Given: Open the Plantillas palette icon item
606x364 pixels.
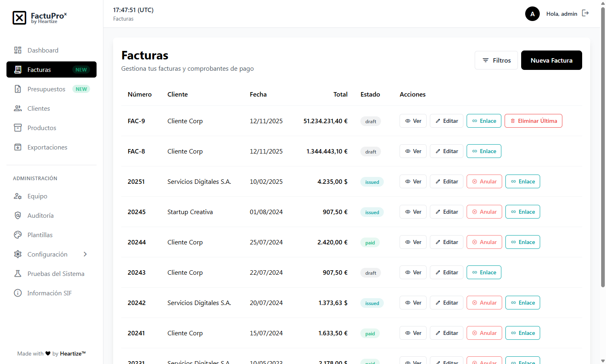Looking at the screenshot, I should point(18,235).
